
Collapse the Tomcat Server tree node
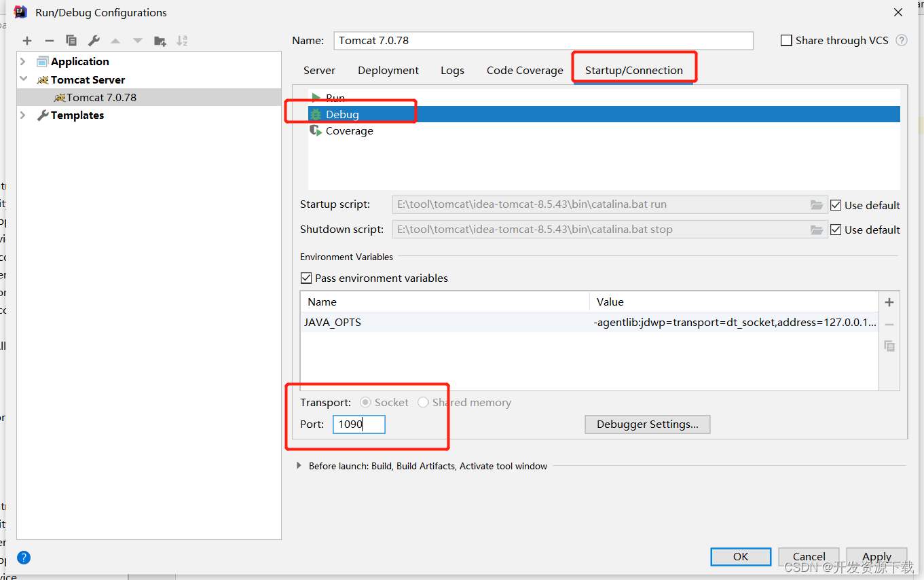tap(22, 79)
